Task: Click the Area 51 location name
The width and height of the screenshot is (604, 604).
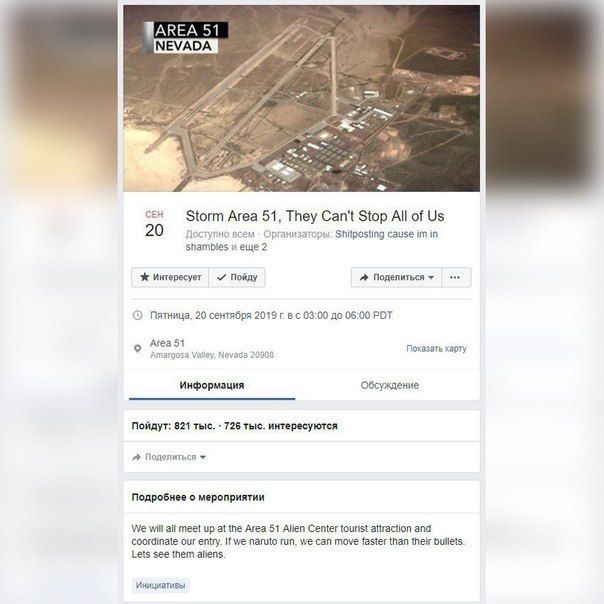Action: tap(167, 343)
